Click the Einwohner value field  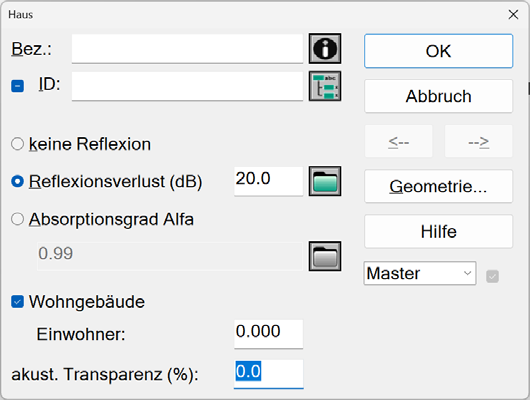click(x=268, y=334)
